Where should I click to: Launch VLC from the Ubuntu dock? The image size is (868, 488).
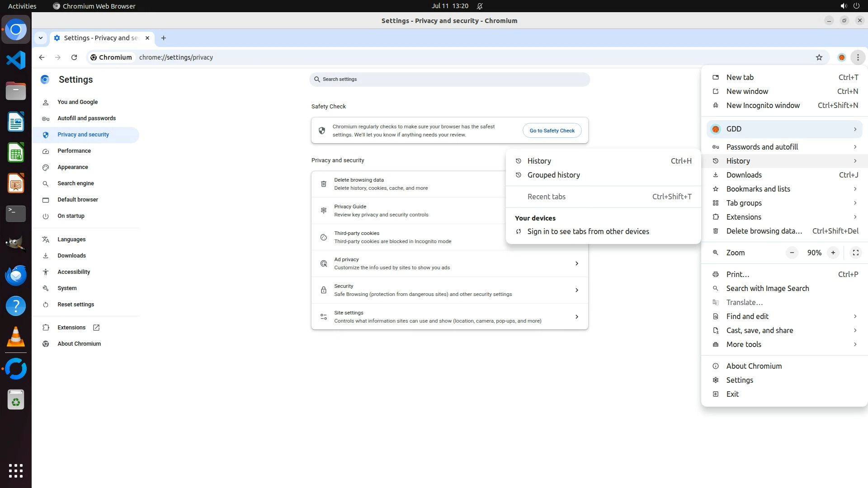16,337
